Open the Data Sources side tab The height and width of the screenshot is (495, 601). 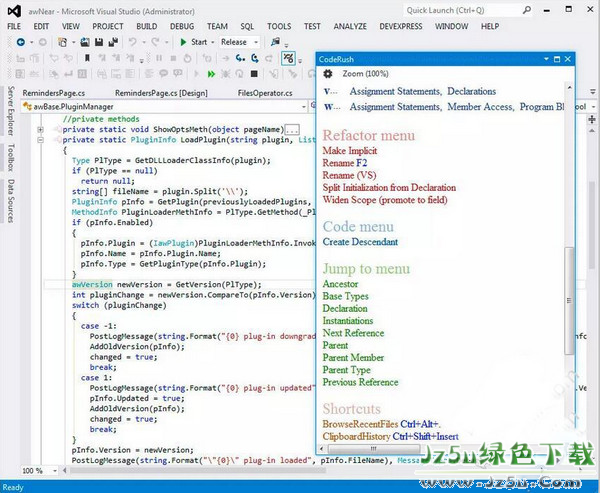(11, 201)
